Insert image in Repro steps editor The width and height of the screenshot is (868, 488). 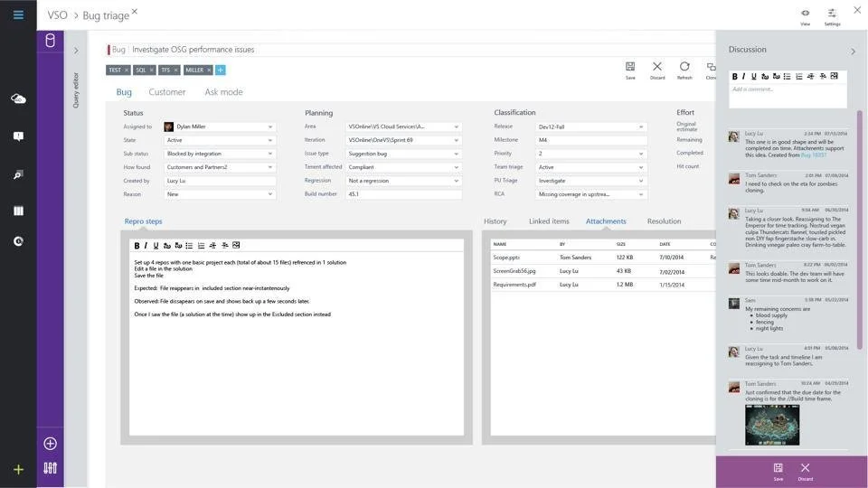tap(236, 245)
